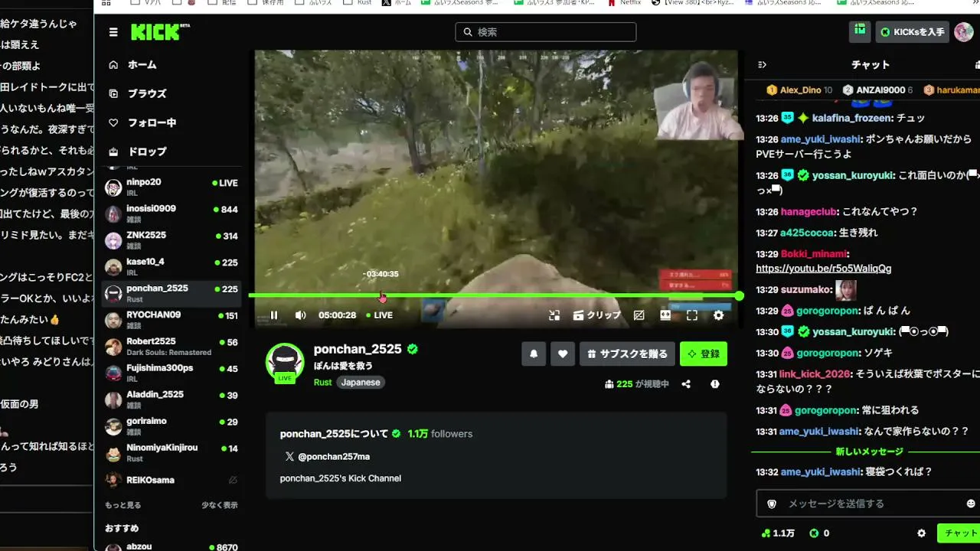This screenshot has height=551, width=980.
Task: Report the stream with exclamation icon
Action: (x=715, y=384)
